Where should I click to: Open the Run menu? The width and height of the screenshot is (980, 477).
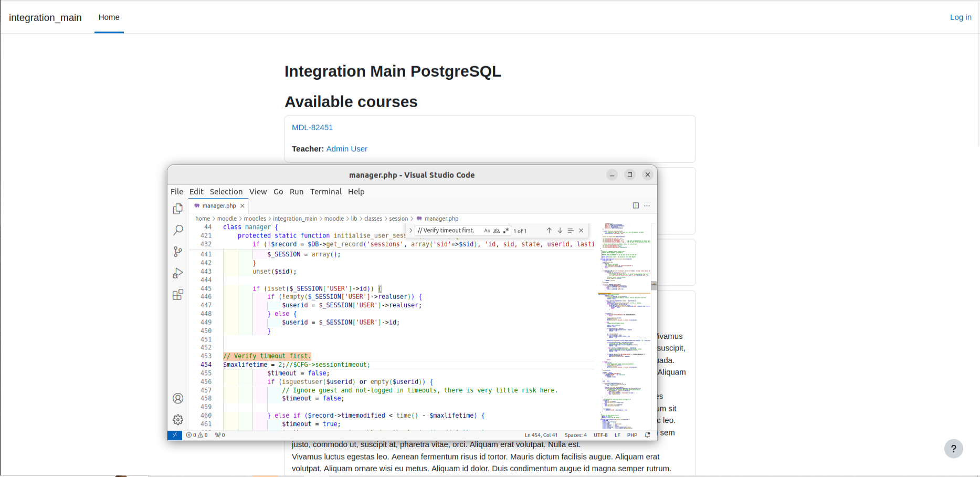297,192
